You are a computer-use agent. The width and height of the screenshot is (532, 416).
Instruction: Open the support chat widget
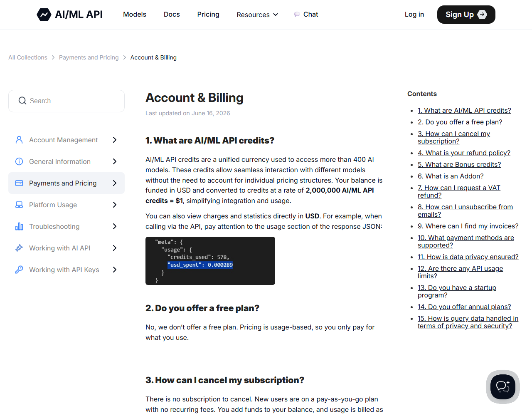(503, 387)
